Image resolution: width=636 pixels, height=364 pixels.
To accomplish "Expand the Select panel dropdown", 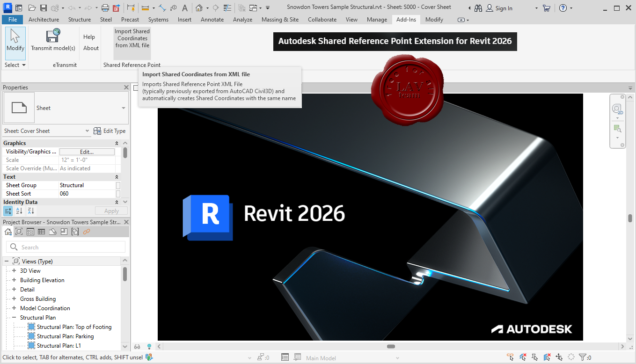I will [15, 65].
